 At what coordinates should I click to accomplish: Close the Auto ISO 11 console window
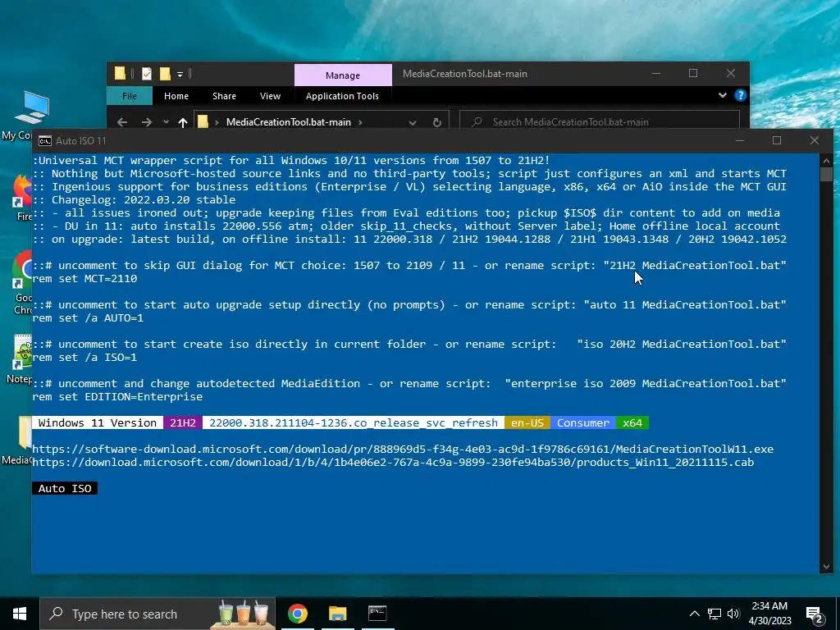click(815, 140)
